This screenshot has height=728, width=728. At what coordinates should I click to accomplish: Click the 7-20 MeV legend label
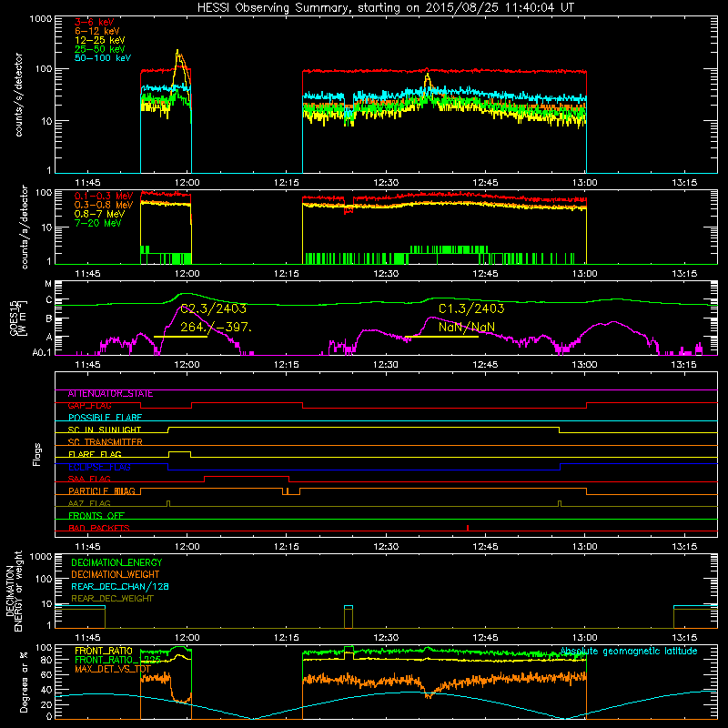click(x=98, y=223)
